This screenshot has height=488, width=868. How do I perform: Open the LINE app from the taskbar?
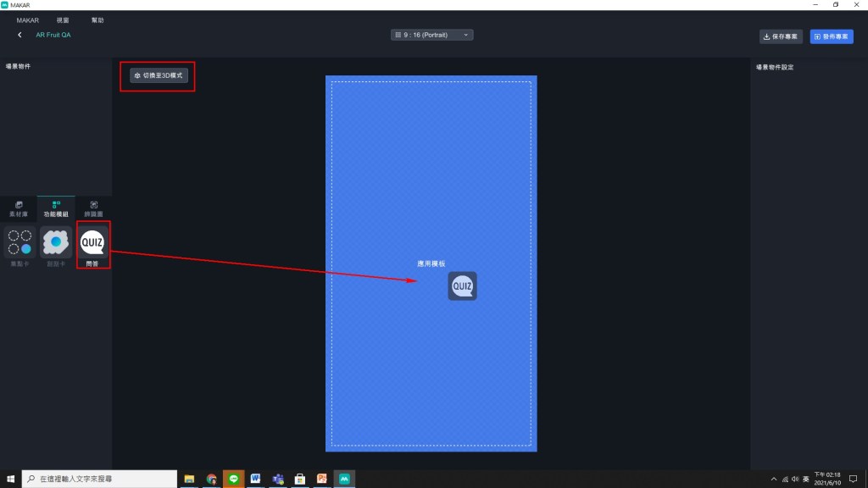(x=234, y=479)
